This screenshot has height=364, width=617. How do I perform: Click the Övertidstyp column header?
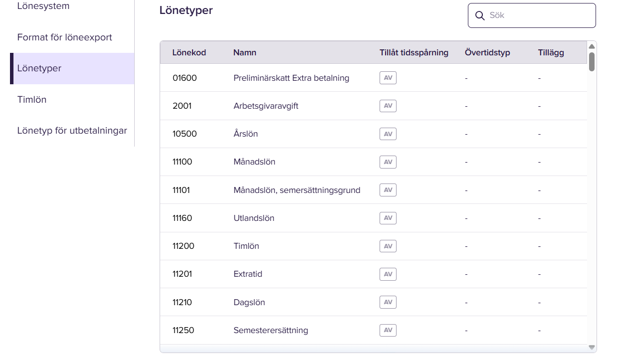click(487, 52)
